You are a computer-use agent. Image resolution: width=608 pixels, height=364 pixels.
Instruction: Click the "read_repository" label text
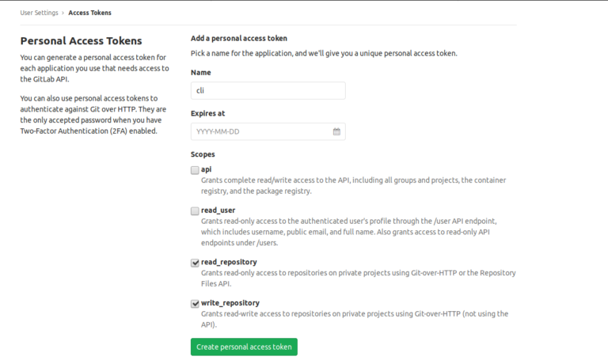[229, 262]
